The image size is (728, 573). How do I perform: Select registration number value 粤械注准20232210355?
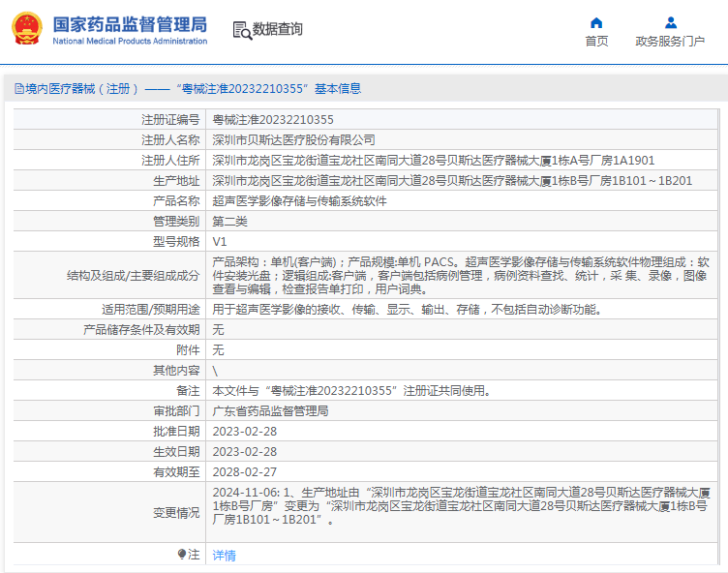coord(273,120)
